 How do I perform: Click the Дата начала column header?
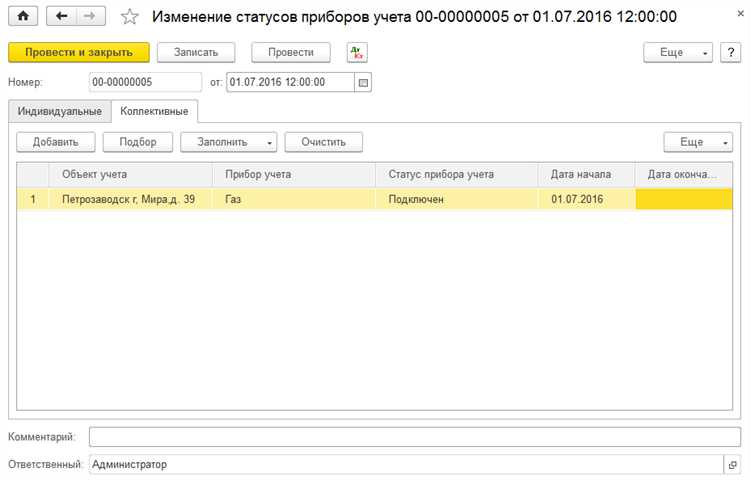(x=587, y=175)
